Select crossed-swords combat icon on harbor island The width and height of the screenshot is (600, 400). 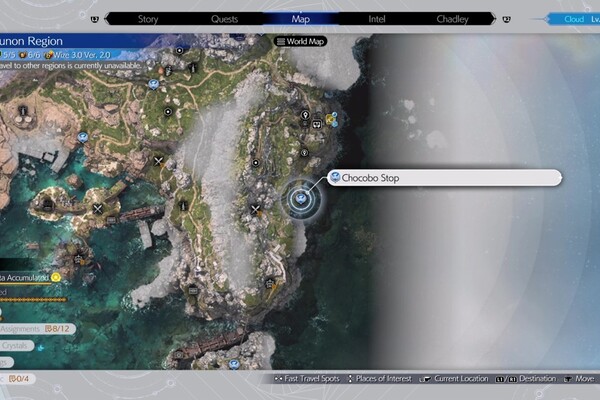(x=98, y=209)
